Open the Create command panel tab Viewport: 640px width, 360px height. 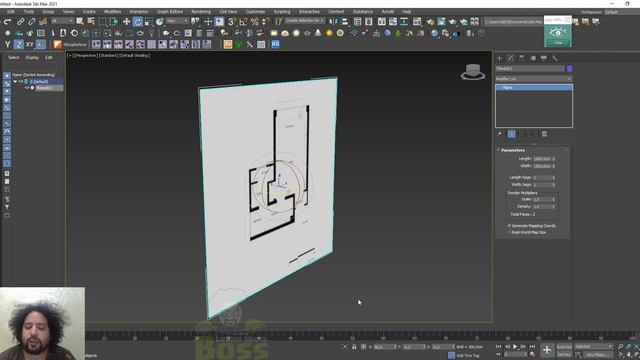pyautogui.click(x=499, y=58)
